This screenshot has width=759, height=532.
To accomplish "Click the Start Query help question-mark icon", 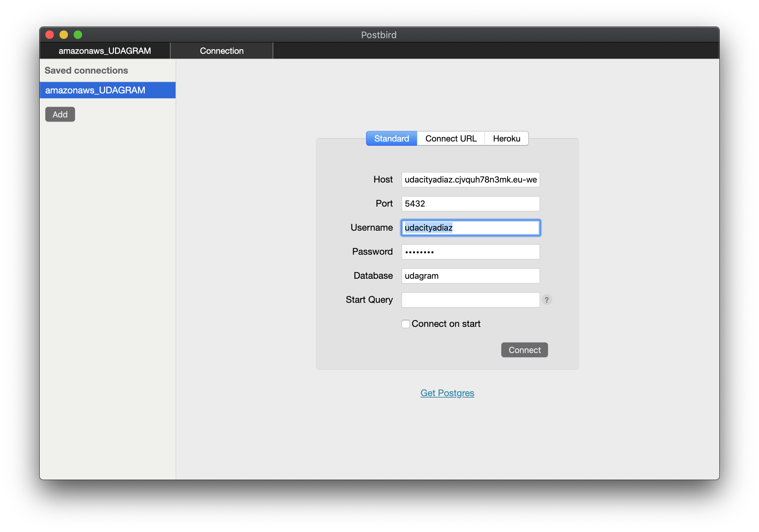I will [x=547, y=300].
